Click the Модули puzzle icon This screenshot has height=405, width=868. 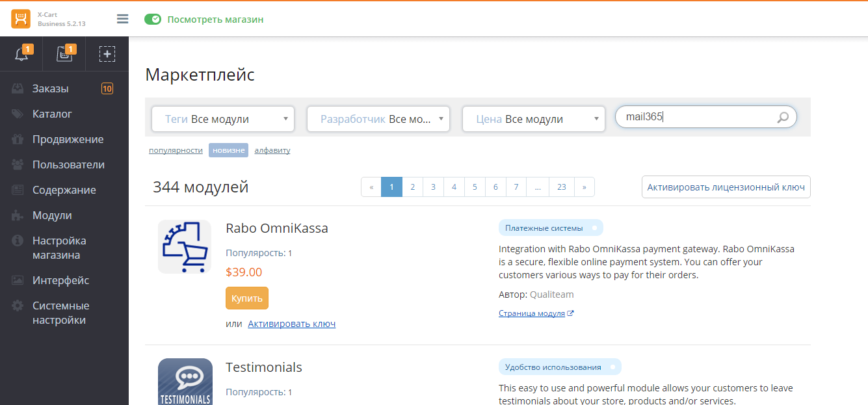(18, 215)
